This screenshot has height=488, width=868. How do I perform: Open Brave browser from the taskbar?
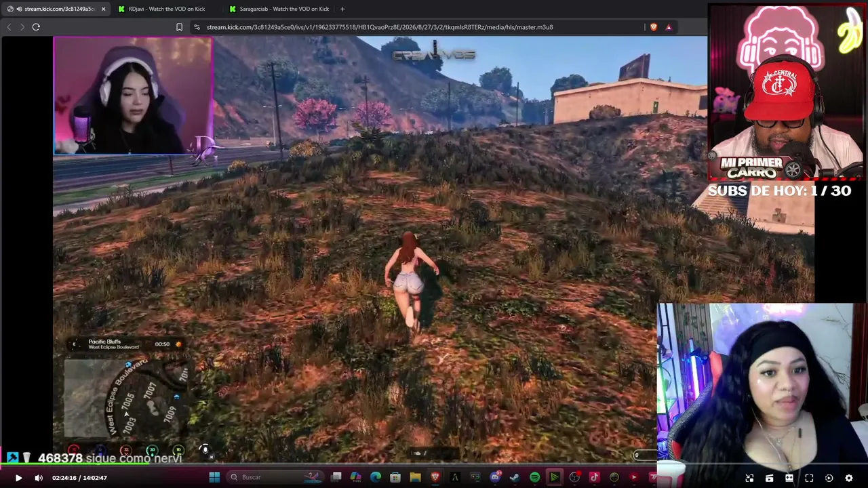click(x=435, y=477)
